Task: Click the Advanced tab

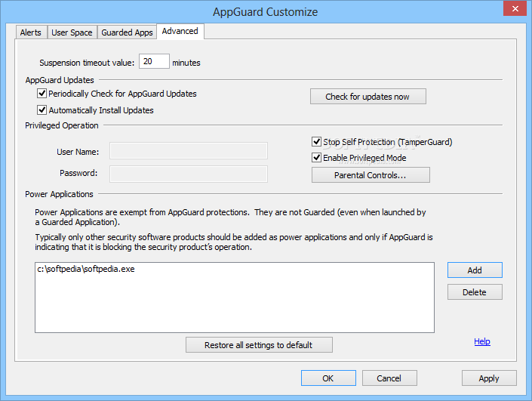Action: (x=180, y=31)
